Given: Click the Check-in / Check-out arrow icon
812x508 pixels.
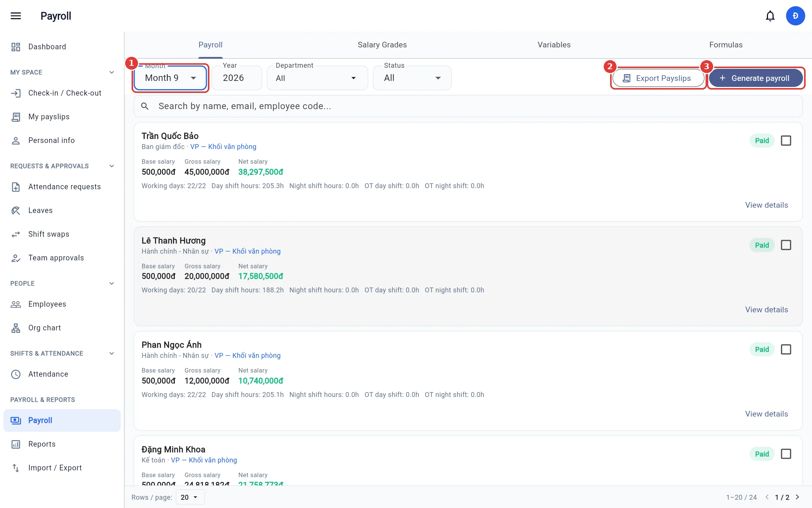Looking at the screenshot, I should click(x=16, y=93).
